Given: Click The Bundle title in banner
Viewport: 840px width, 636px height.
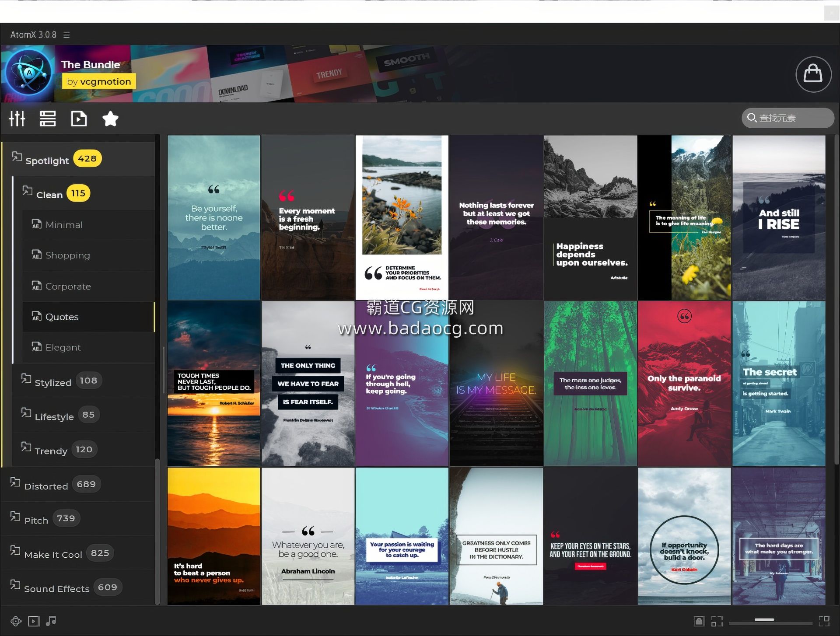Looking at the screenshot, I should point(91,65).
